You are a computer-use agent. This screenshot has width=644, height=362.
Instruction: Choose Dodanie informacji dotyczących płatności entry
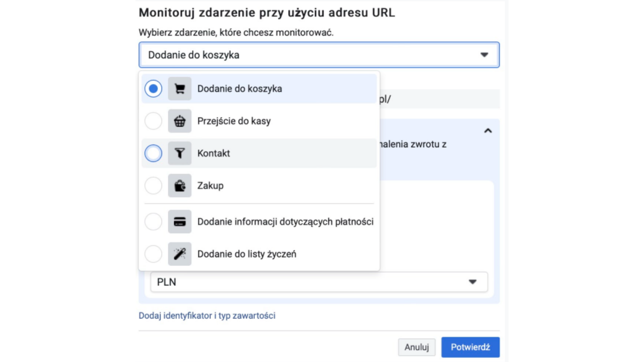[259, 222]
